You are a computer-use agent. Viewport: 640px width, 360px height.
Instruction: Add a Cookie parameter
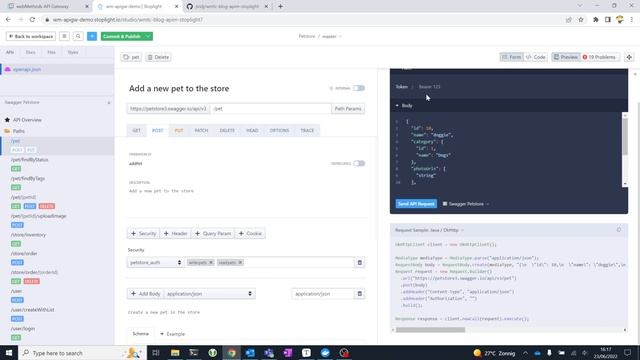tap(250, 233)
